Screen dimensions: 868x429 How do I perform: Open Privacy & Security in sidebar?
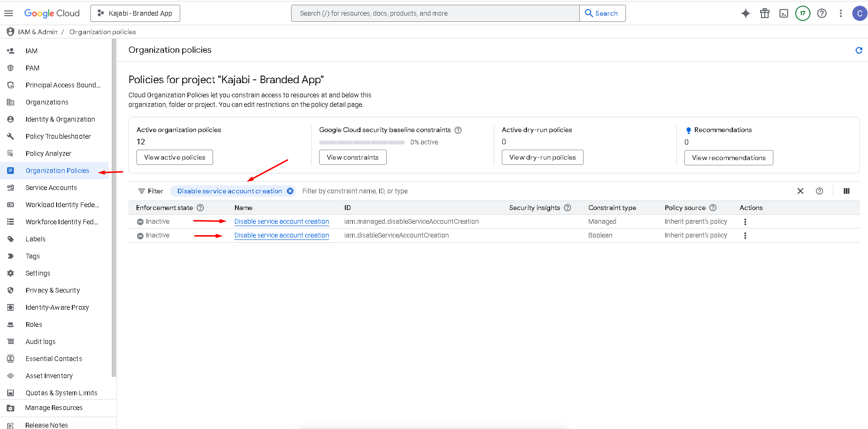pyautogui.click(x=55, y=290)
